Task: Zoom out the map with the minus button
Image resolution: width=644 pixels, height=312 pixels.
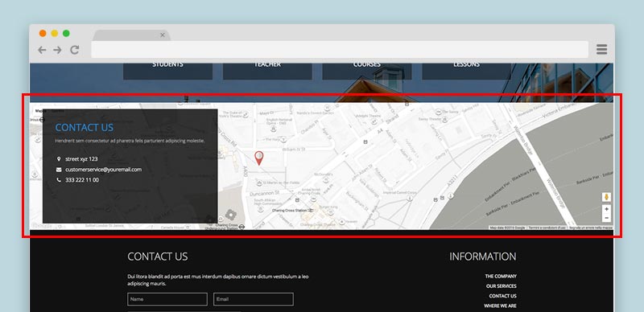Action: coord(607,218)
